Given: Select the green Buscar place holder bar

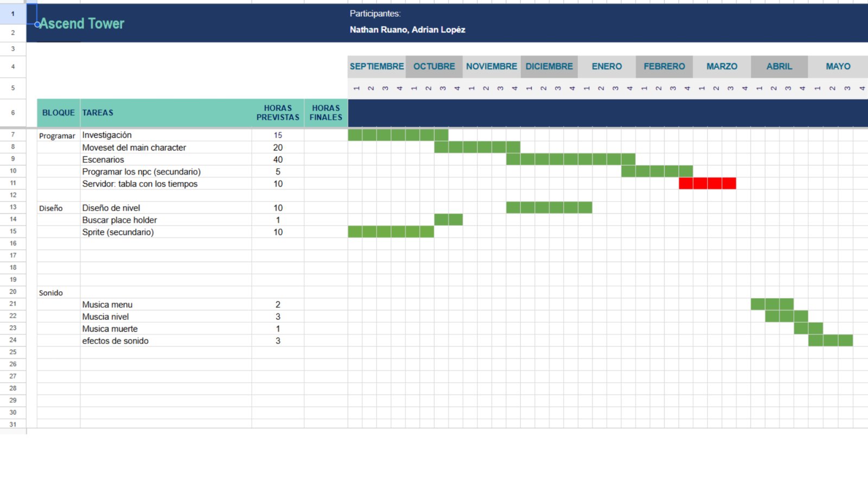Looking at the screenshot, I should [x=449, y=220].
